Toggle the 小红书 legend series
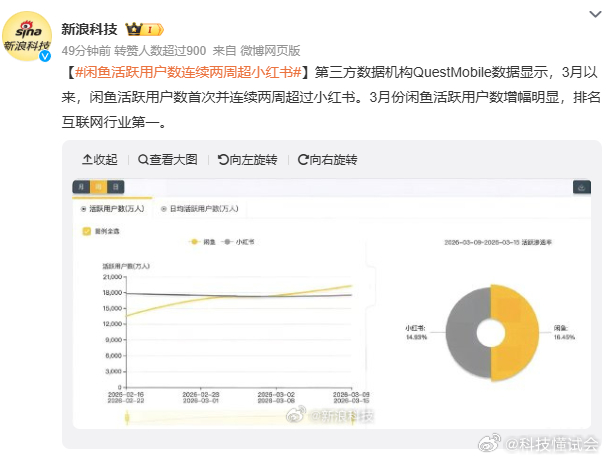 pos(238,242)
